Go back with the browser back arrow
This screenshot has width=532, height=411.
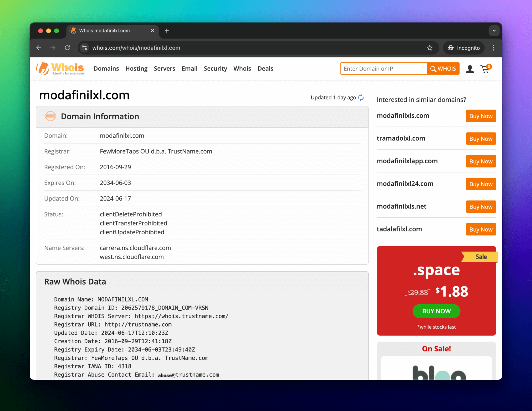pyautogui.click(x=39, y=48)
